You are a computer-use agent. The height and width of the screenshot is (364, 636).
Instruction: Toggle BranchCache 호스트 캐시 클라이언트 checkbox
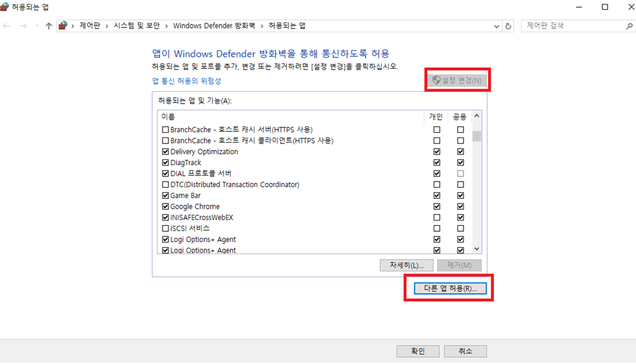click(x=165, y=141)
